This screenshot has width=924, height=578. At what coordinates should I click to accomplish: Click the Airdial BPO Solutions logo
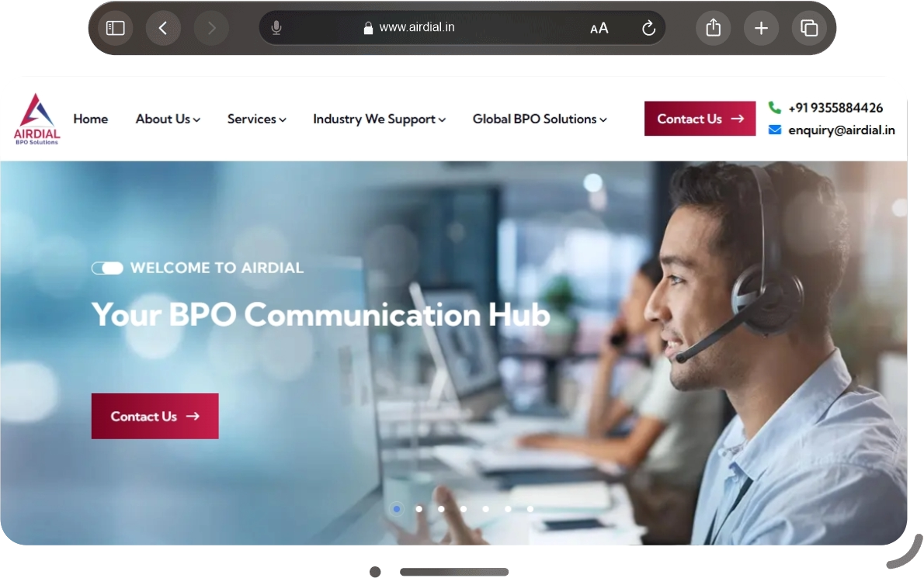coord(36,119)
